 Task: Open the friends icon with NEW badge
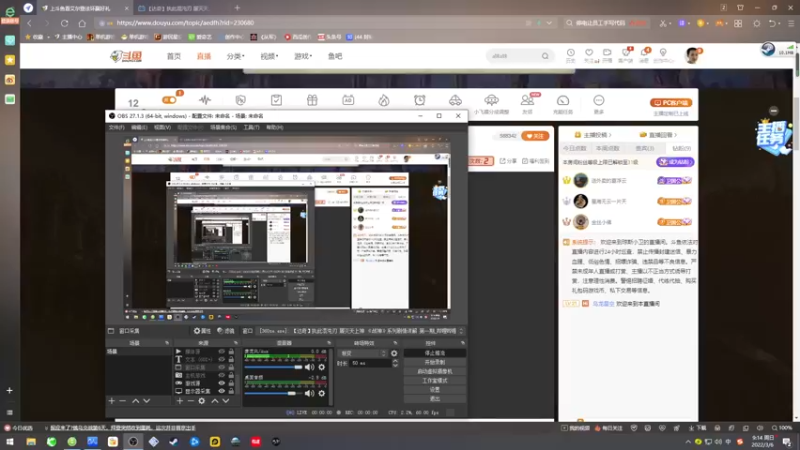coord(527,100)
